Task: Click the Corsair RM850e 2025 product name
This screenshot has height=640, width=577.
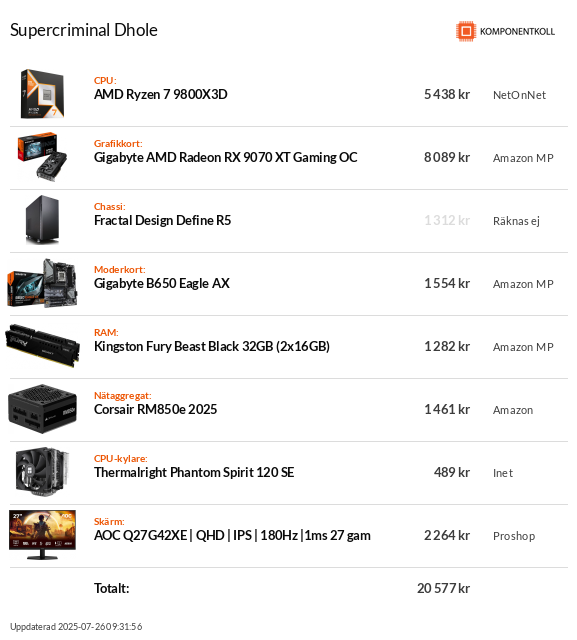Action: (x=155, y=409)
